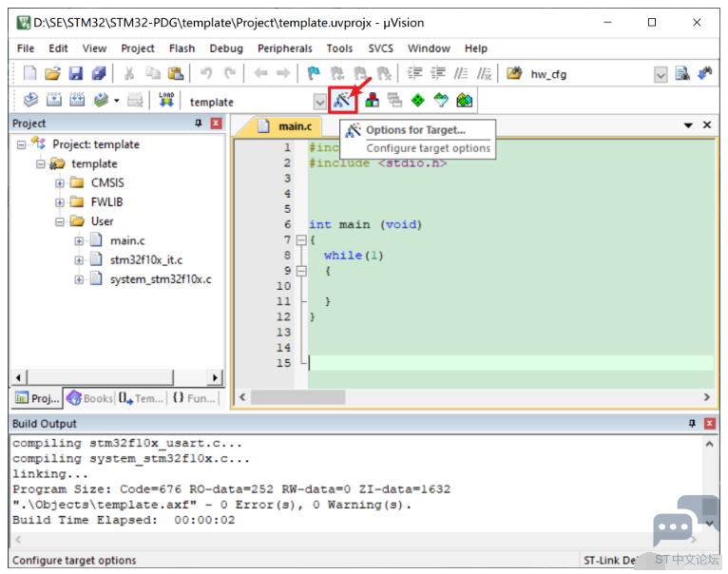Open the find in files icon beside hw_cfg
Image resolution: width=728 pixels, height=574 pixels.
click(x=514, y=73)
